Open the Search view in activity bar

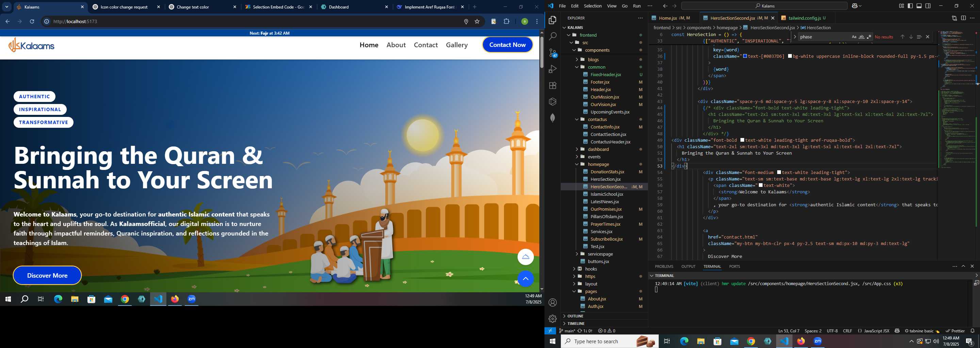552,36
